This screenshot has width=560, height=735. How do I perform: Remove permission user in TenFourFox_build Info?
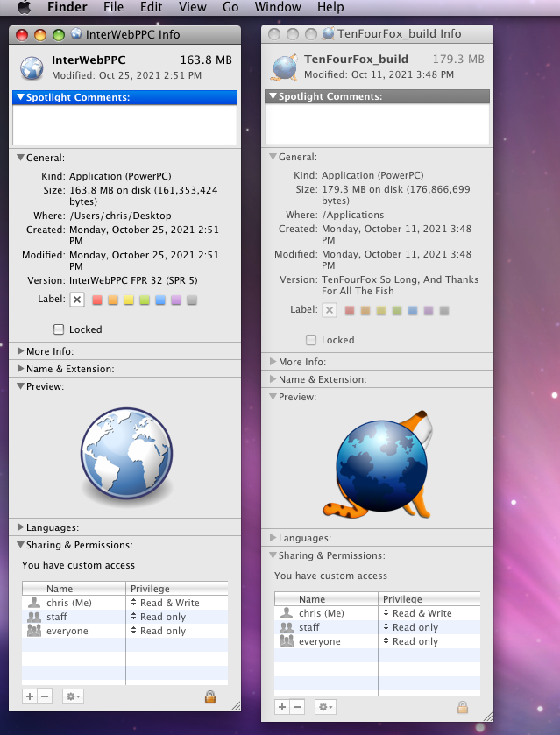click(x=297, y=706)
